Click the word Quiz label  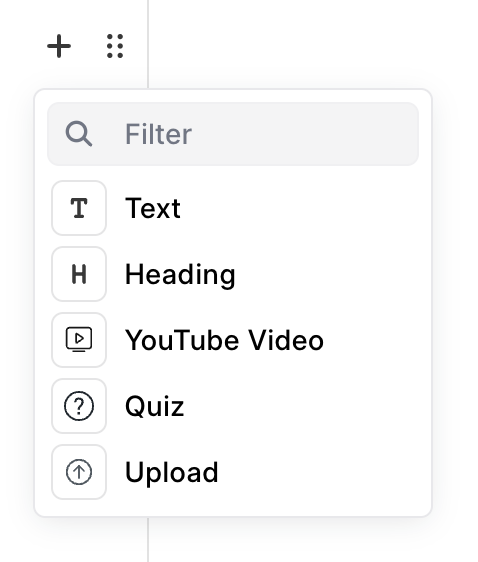[154, 406]
